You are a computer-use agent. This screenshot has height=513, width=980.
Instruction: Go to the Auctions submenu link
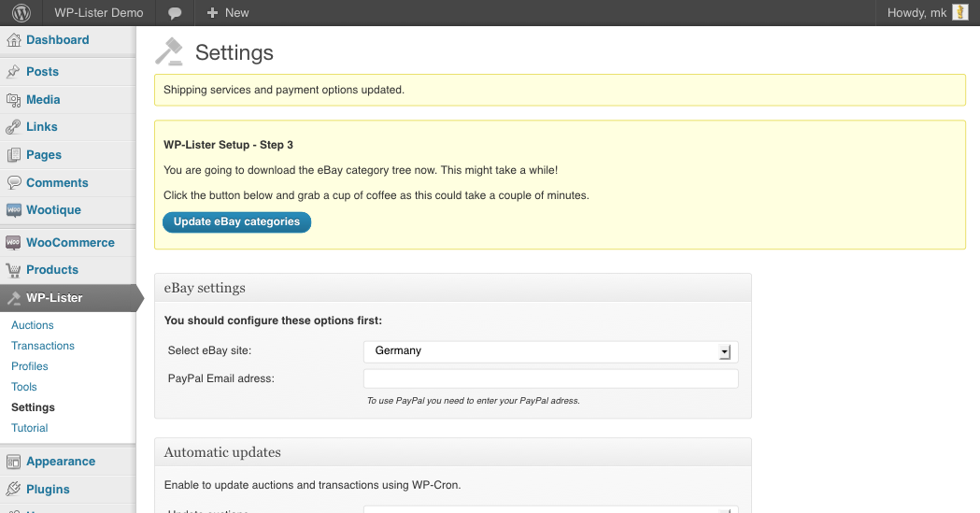tap(33, 325)
